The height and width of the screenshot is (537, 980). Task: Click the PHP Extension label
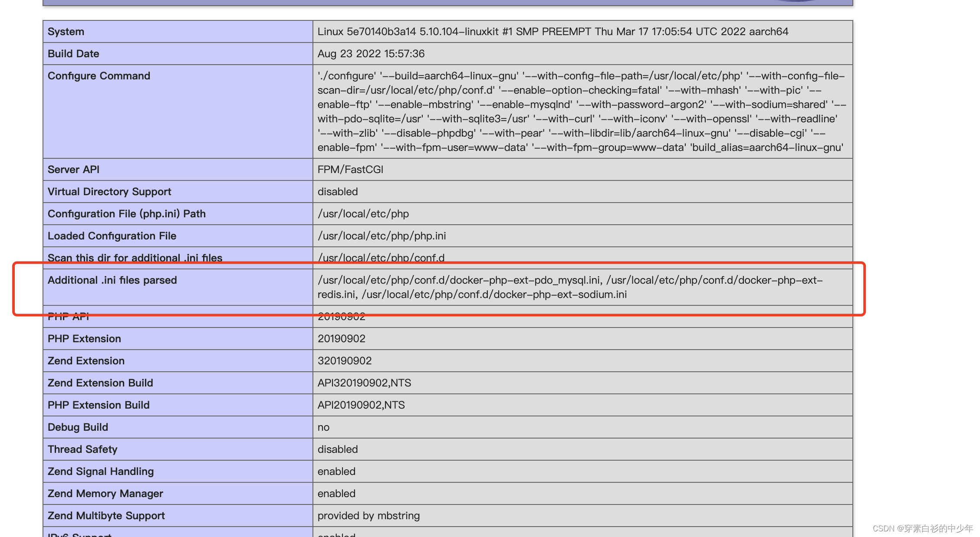[x=84, y=339]
